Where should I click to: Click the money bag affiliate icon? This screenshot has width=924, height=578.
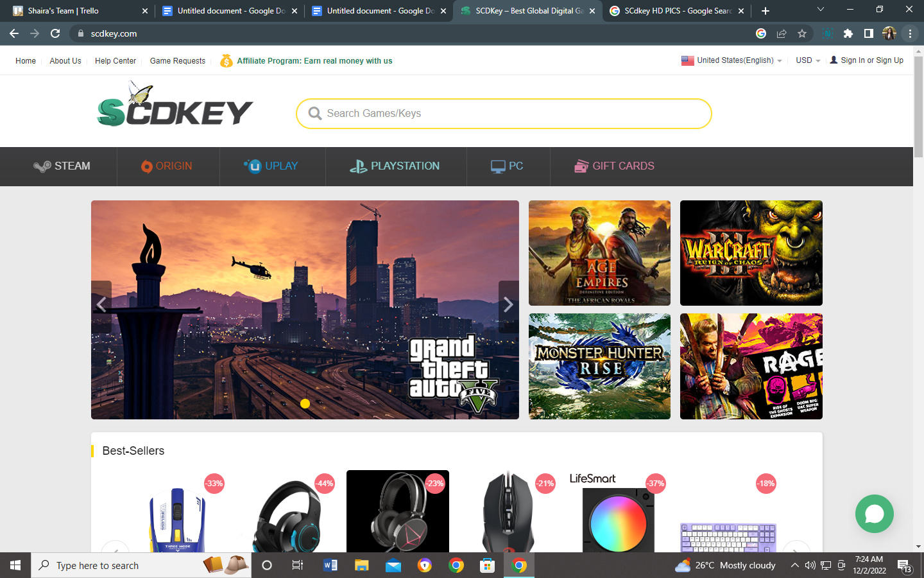pos(227,60)
